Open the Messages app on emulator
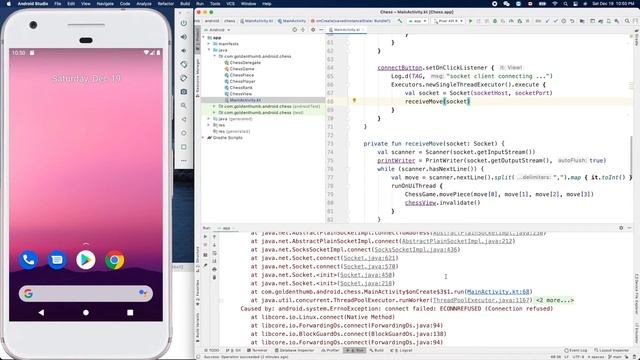640x360 pixels. tap(57, 260)
